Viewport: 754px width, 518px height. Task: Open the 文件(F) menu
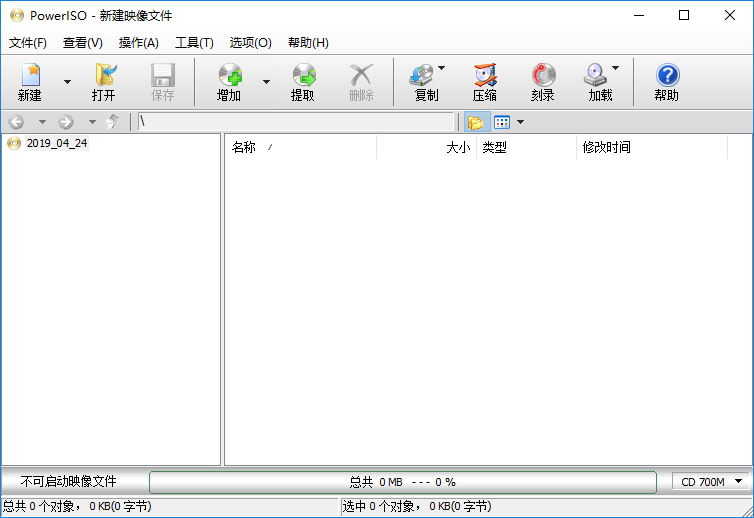[x=28, y=43]
